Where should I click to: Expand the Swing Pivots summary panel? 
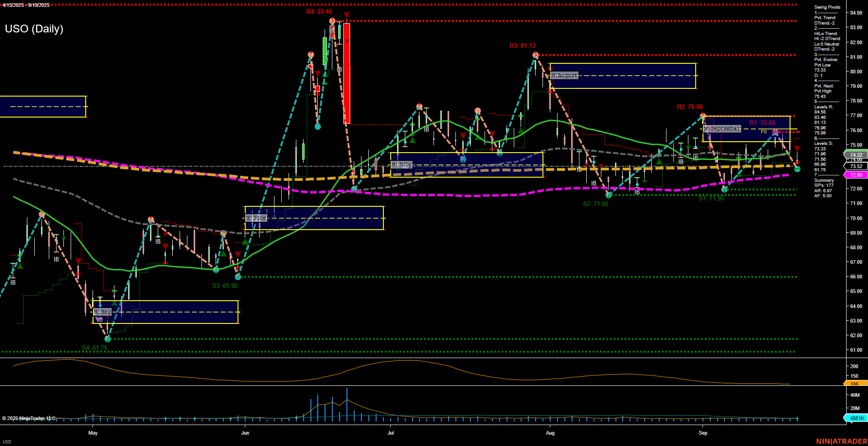(x=827, y=7)
